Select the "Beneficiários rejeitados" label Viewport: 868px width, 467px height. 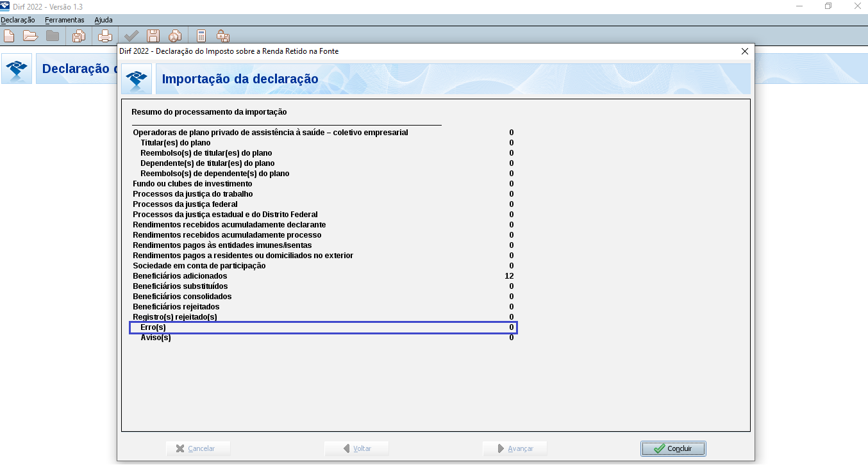click(176, 307)
